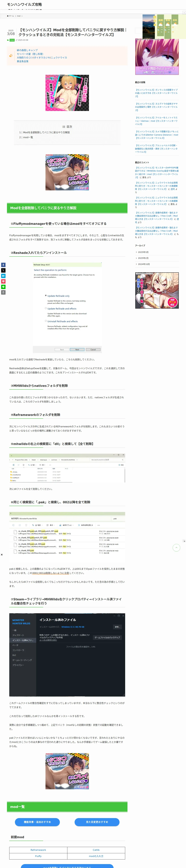Select Update ReShade and effects radio
The height and width of the screenshot is (868, 186).
[46, 308]
